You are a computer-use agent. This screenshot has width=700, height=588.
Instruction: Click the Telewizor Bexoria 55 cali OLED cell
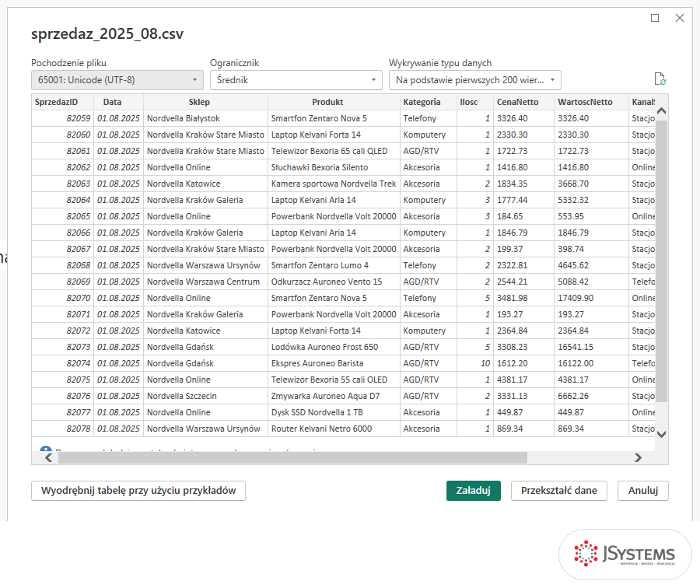(x=334, y=380)
